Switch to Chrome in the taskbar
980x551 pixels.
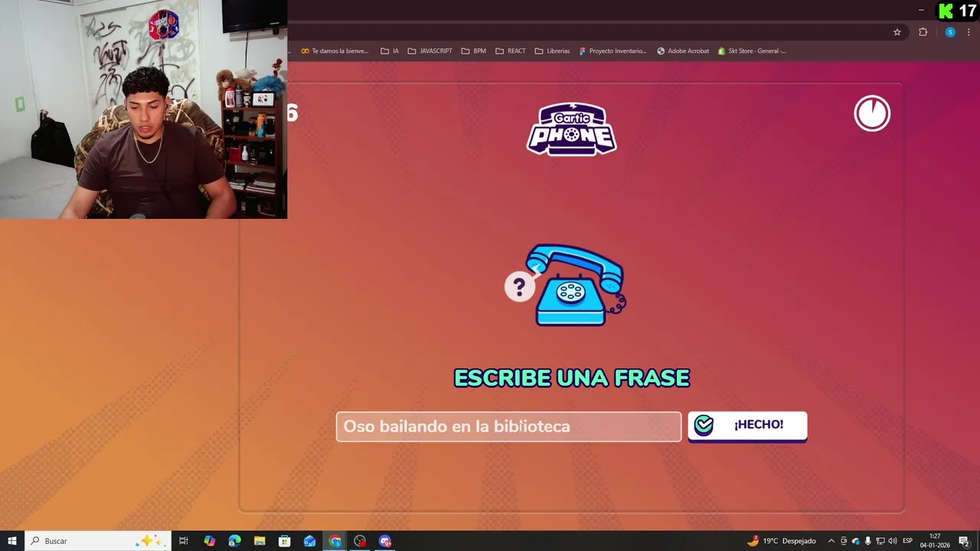[335, 541]
